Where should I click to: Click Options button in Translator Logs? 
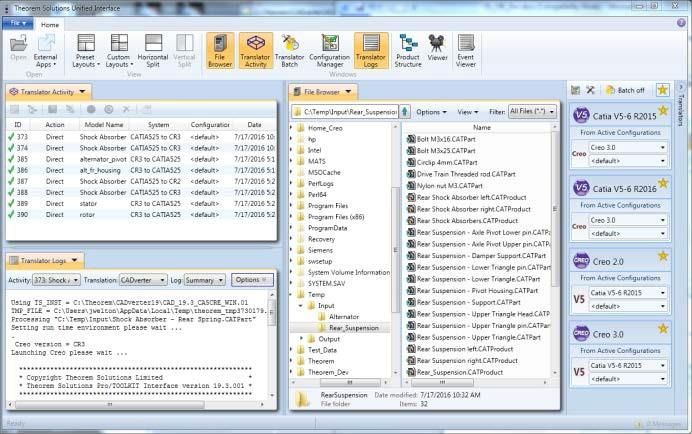[252, 280]
